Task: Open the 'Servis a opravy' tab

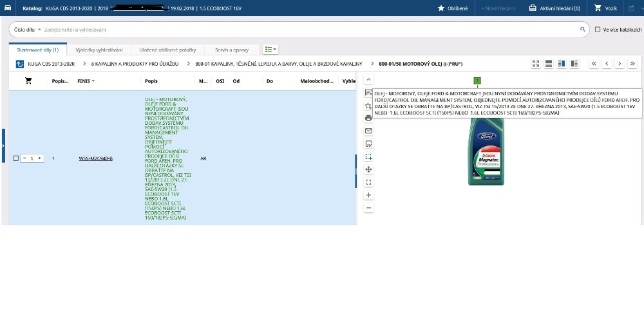Action: 231,50
